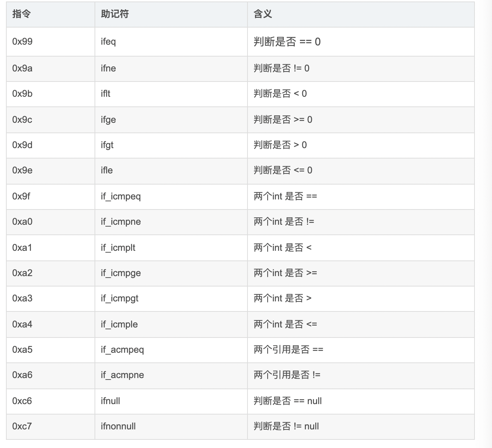Click the 判断是否 > 0 cell
Screen dimensions: 492x448
(361, 145)
